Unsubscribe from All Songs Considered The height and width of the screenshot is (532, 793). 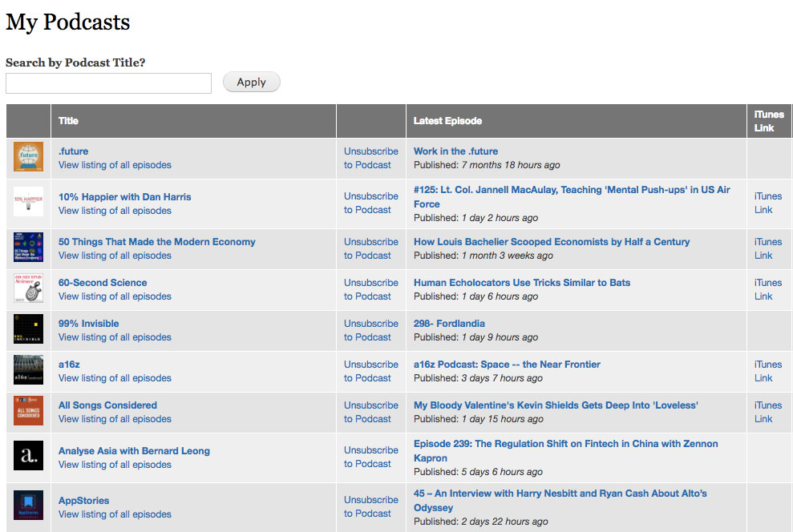tap(370, 413)
